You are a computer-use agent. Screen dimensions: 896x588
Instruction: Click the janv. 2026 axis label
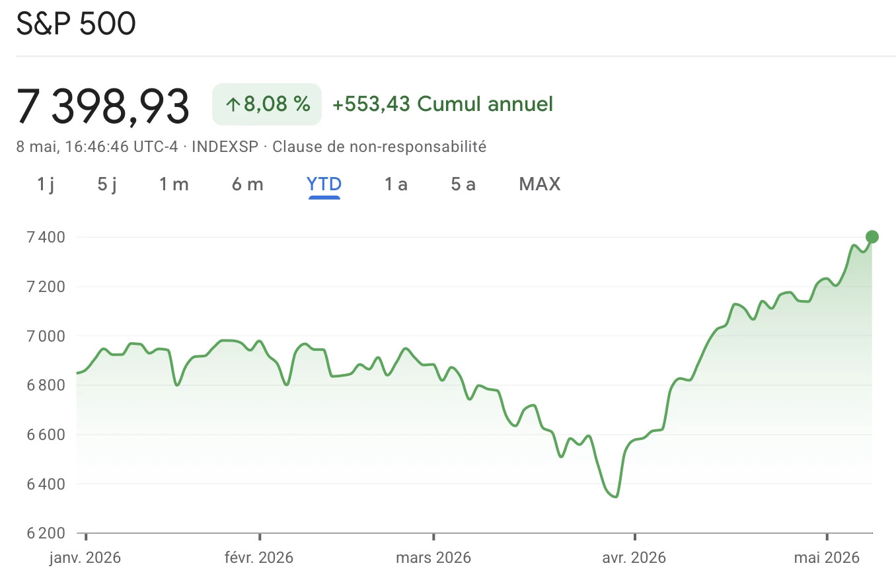tap(86, 558)
